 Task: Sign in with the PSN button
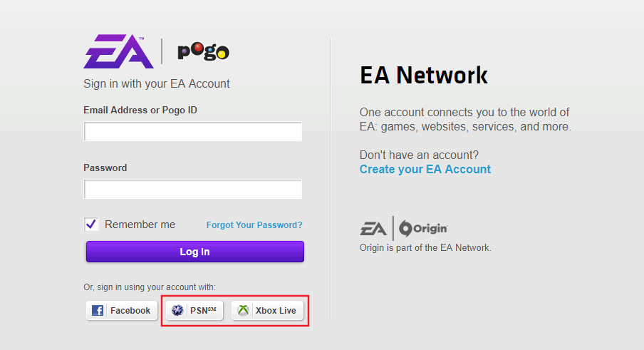pyautogui.click(x=194, y=311)
